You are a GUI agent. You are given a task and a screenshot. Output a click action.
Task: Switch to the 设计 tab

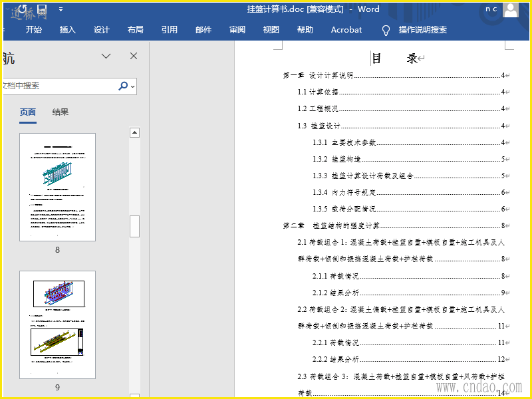[x=102, y=30]
